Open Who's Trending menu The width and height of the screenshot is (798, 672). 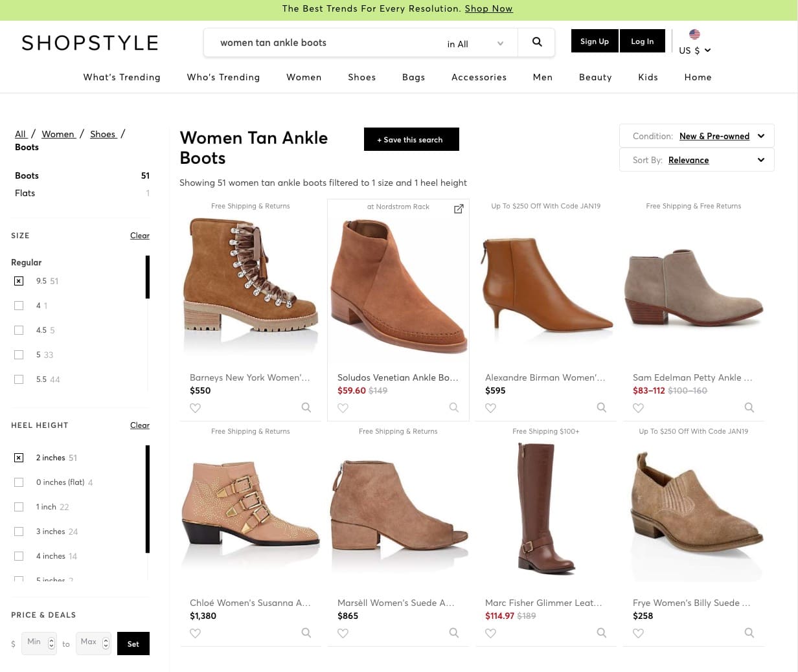pos(223,77)
